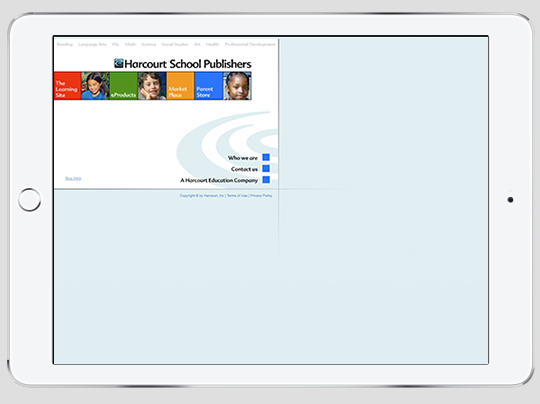Click the Who we are link text
Viewport: 540px width, 404px height.
click(242, 158)
